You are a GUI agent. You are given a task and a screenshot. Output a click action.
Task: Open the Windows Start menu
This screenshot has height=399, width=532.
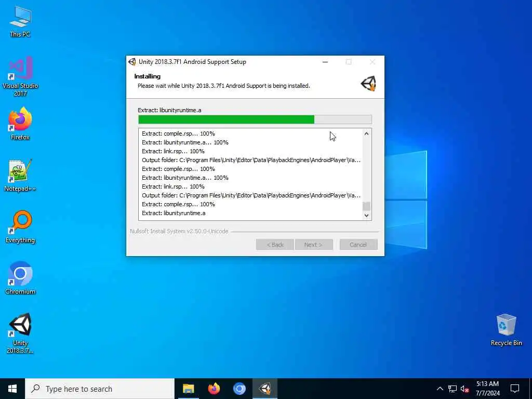(12, 389)
